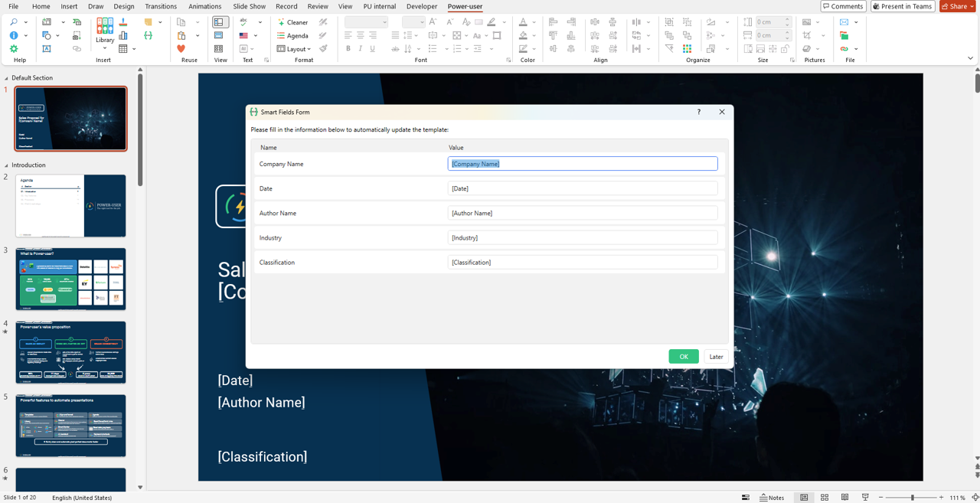Click the zoom slider in status bar
Screen dimensions: 980x503
pyautogui.click(x=911, y=498)
